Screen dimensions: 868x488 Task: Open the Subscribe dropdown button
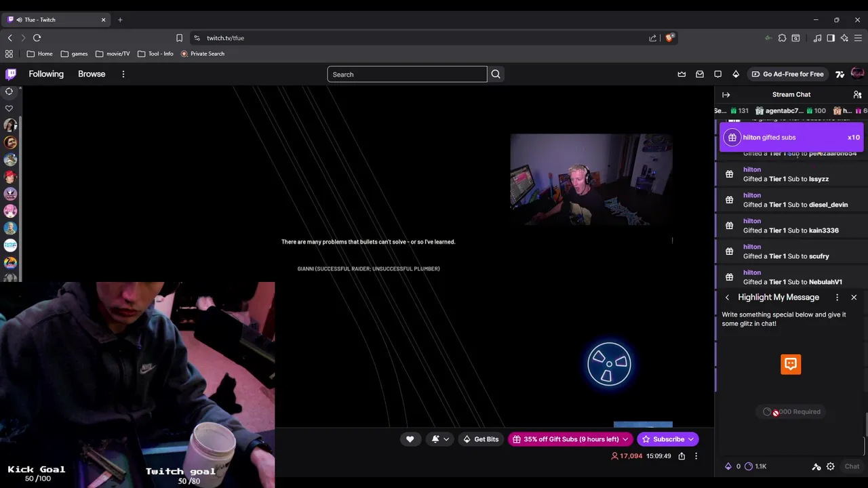pyautogui.click(x=668, y=439)
